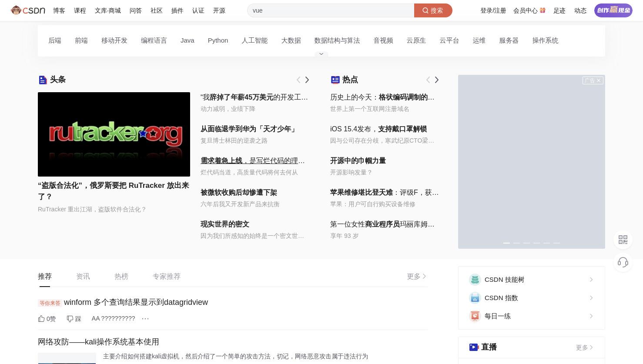Select the 后端 category

pyautogui.click(x=55, y=40)
